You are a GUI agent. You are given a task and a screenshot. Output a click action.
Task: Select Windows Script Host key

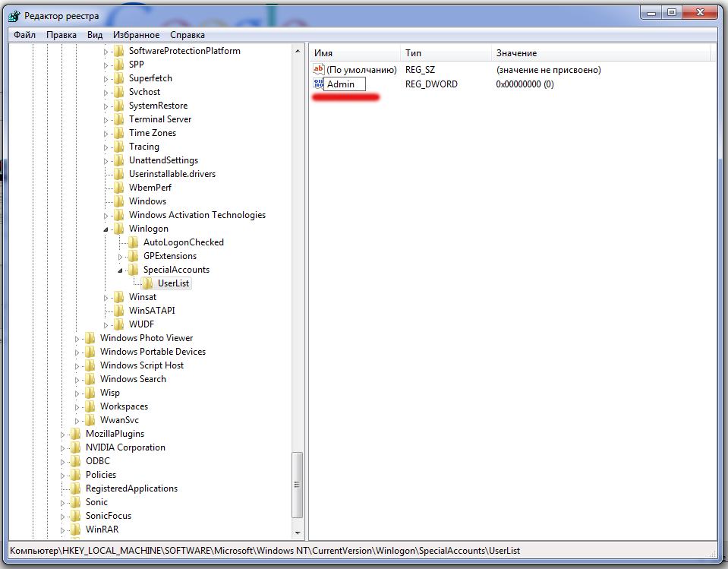(142, 365)
